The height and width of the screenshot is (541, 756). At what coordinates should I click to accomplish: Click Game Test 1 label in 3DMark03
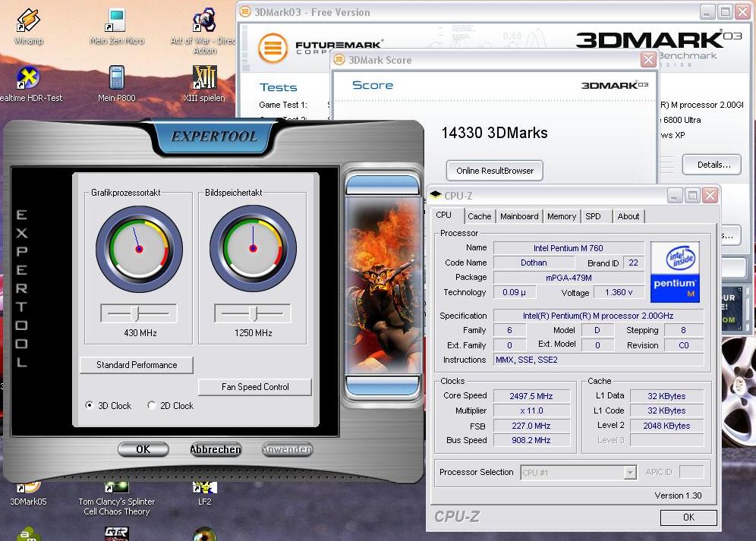point(283,105)
